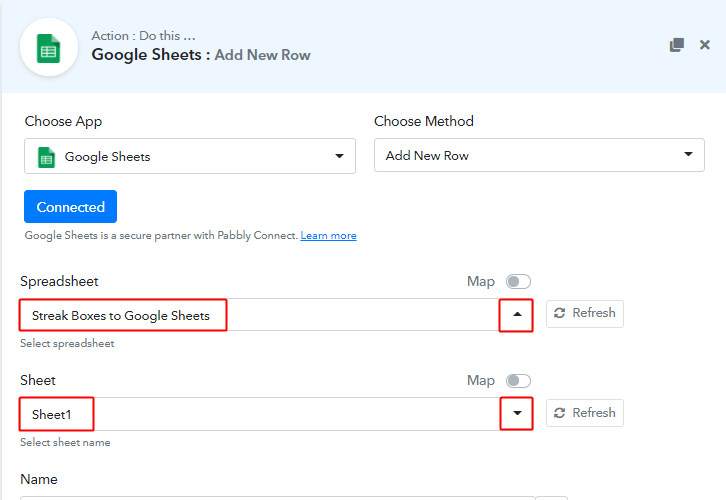726x500 pixels.
Task: Click the 'Select spreadsheet' hint text
Action: coord(67,344)
